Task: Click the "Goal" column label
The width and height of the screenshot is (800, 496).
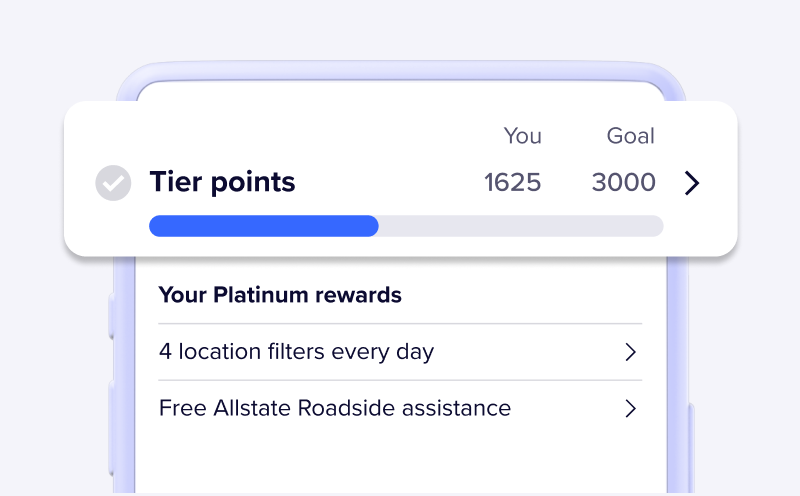Action: click(x=630, y=136)
